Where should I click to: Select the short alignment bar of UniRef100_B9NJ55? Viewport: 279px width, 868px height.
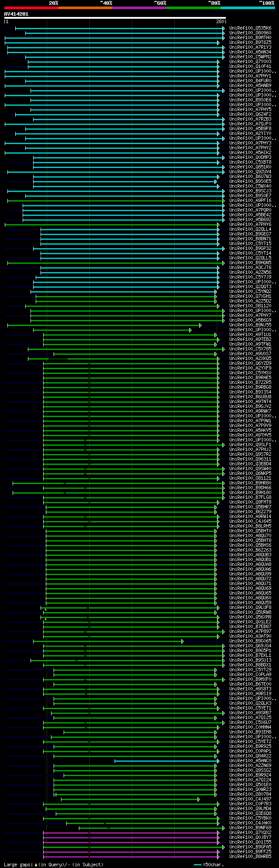105,325
